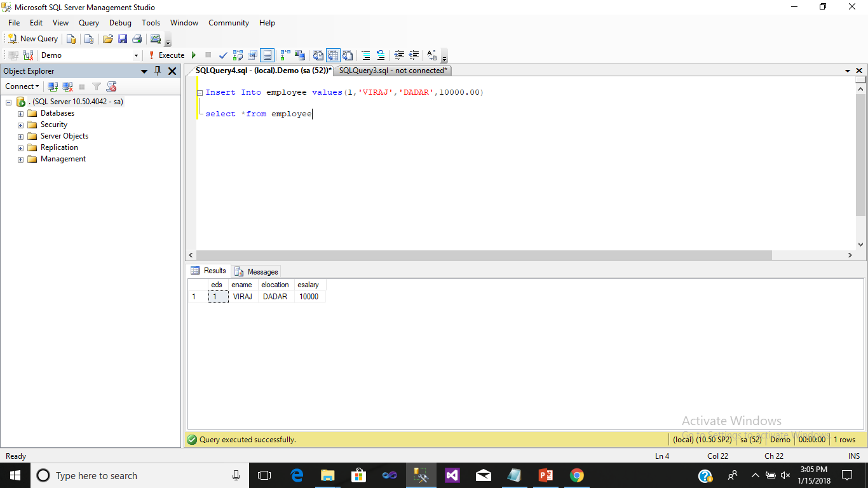Open the Connect dropdown in Object Explorer
The height and width of the screenshot is (488, 868).
point(22,86)
